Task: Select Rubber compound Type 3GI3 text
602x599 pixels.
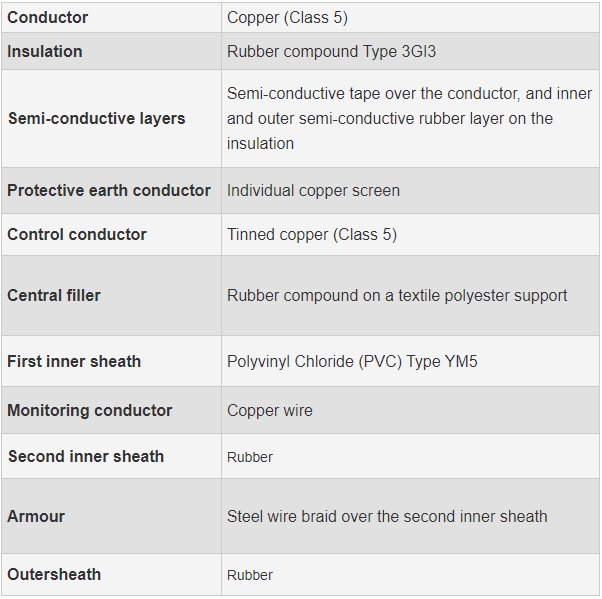Action: pos(331,51)
